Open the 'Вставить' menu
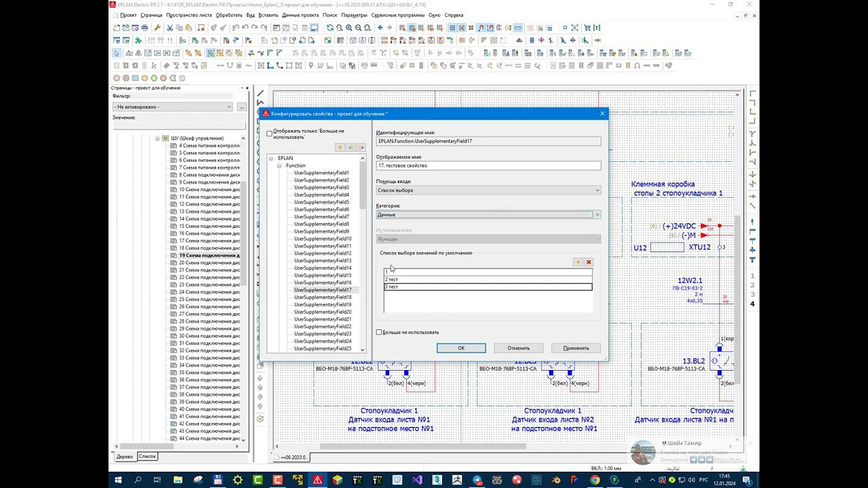The image size is (868, 488). point(268,15)
